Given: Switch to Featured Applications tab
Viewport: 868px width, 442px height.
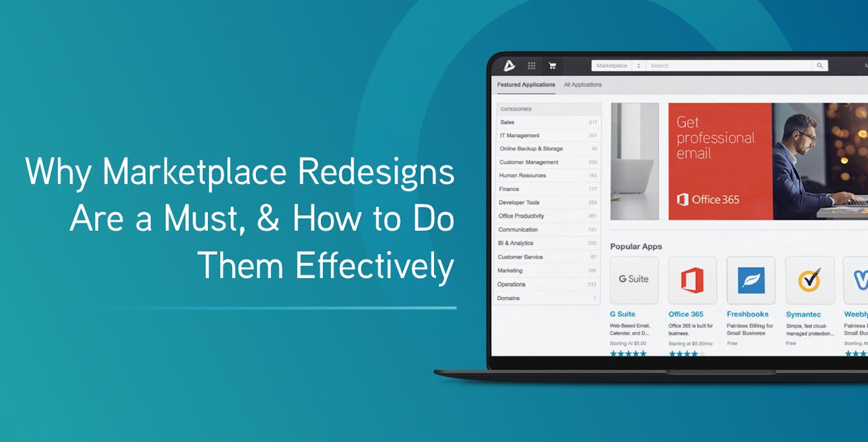Looking at the screenshot, I should (526, 84).
